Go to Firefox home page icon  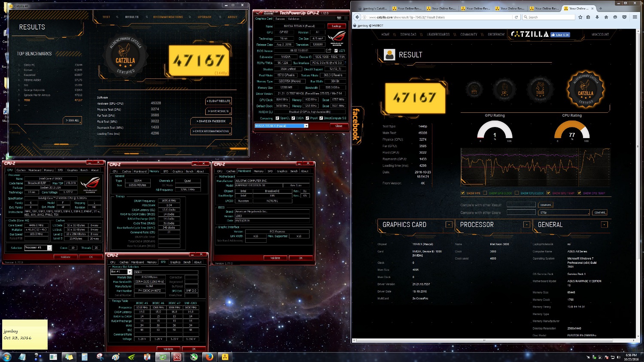(x=606, y=17)
